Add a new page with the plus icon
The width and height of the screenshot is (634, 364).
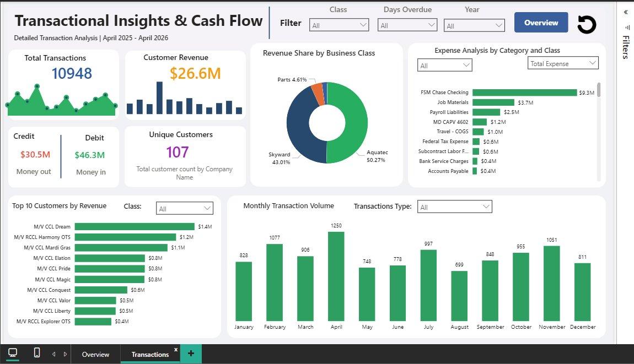191,354
